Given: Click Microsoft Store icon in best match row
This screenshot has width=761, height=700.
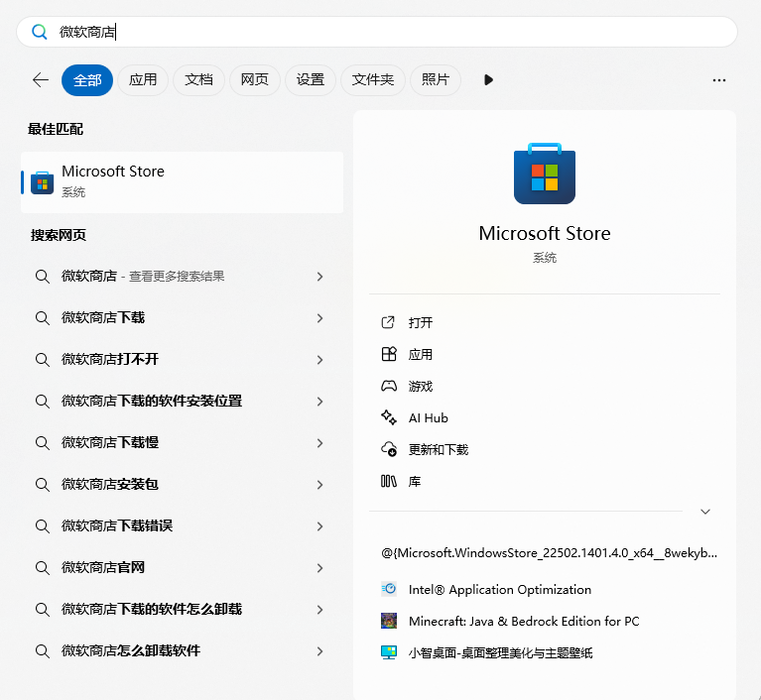Looking at the screenshot, I should [43, 182].
